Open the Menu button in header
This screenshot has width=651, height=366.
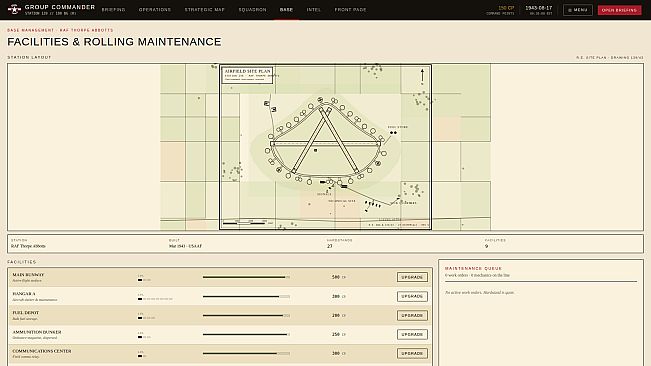(x=578, y=10)
